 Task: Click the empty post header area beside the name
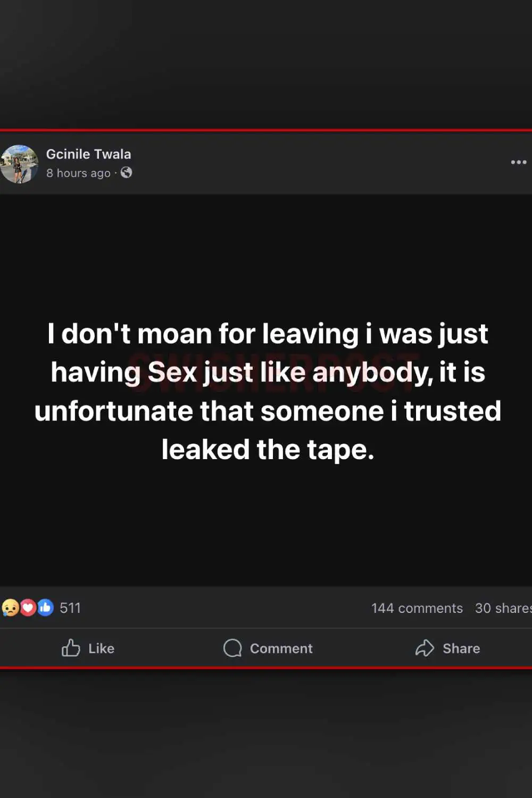(x=319, y=163)
